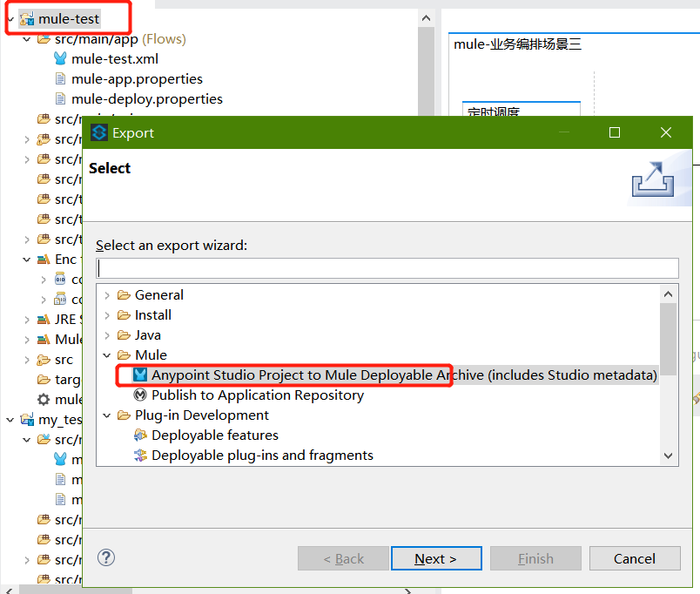This screenshot has width=700, height=594.
Task: Click the Deployable plug-ins and fragments icon
Action: coord(140,456)
